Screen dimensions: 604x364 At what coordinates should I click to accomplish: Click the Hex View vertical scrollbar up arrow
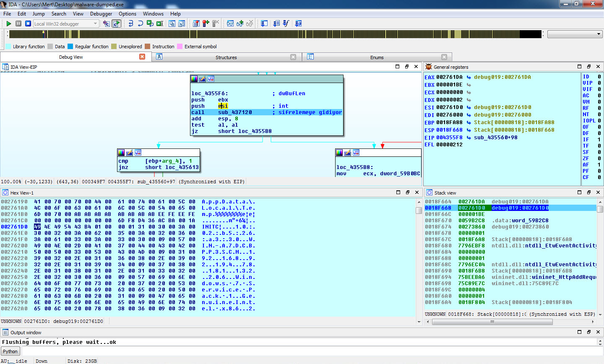[x=419, y=202]
